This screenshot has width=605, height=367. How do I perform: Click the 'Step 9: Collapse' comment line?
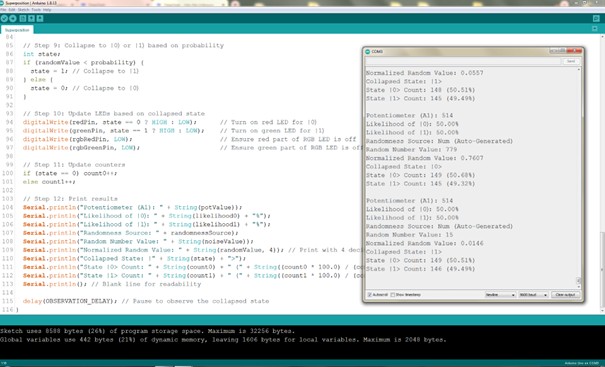123,46
